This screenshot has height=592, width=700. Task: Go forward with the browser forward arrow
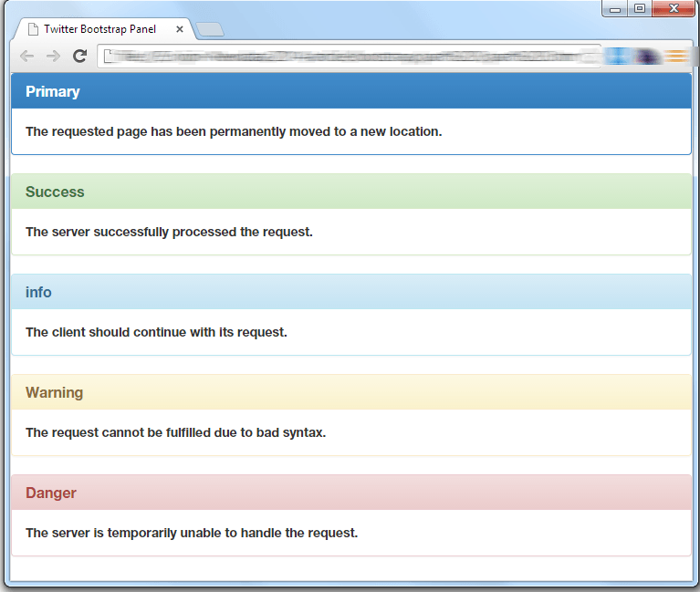(x=53, y=57)
